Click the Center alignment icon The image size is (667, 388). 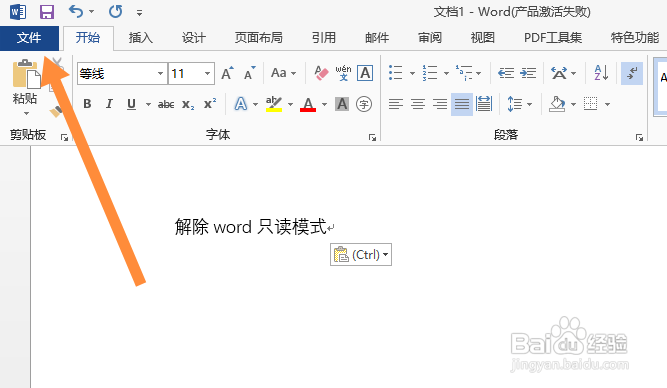[x=418, y=104]
